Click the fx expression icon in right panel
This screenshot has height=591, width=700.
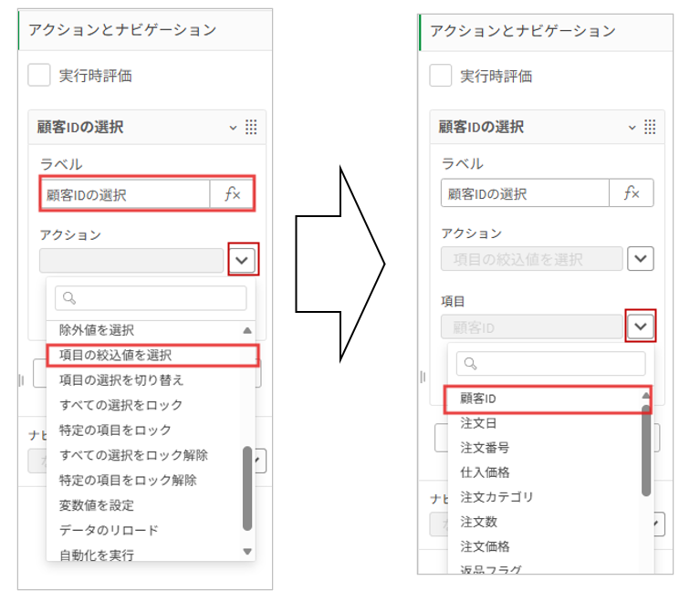pos(632,193)
